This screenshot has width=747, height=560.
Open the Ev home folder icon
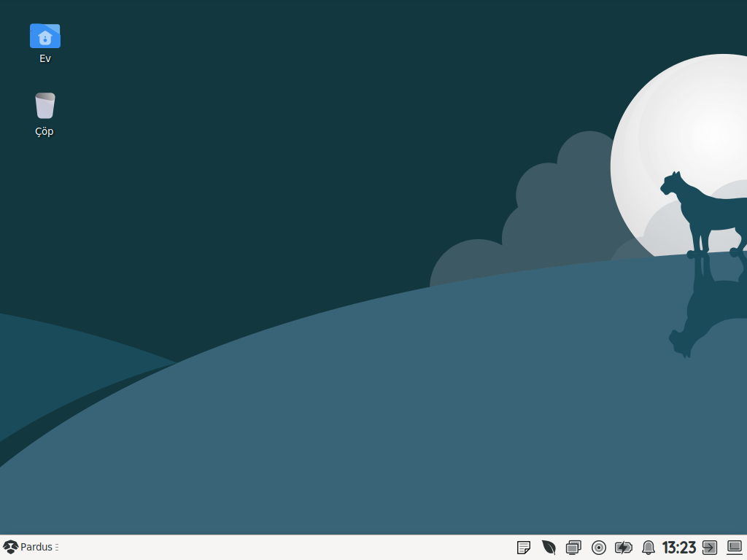[x=44, y=36]
